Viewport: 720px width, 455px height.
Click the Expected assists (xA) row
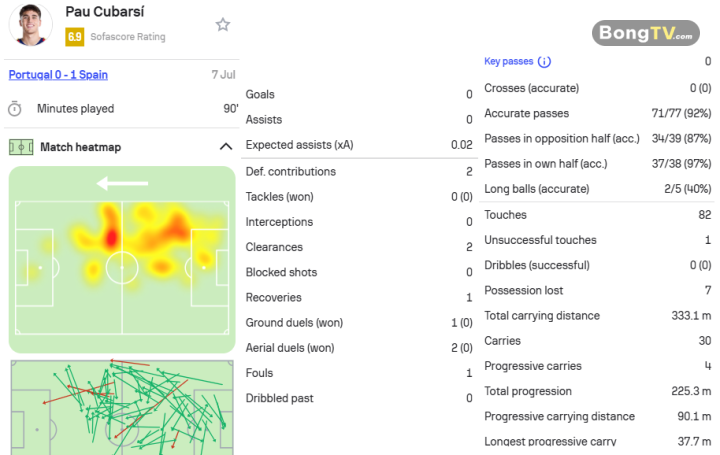pyautogui.click(x=359, y=145)
